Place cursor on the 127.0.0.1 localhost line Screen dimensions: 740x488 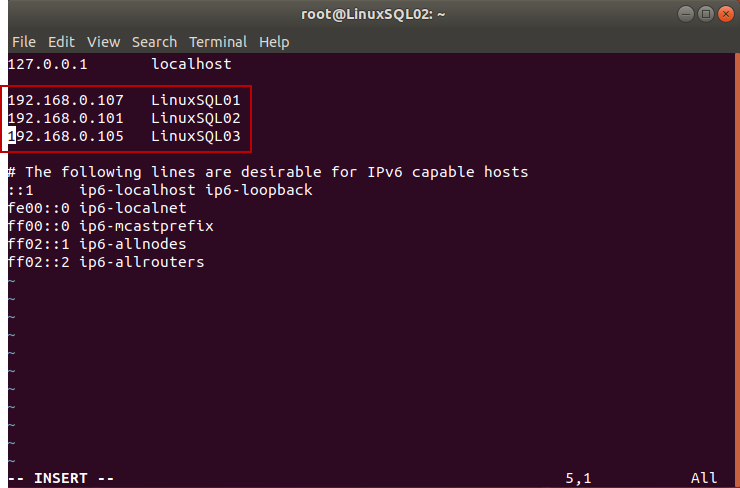pos(120,64)
